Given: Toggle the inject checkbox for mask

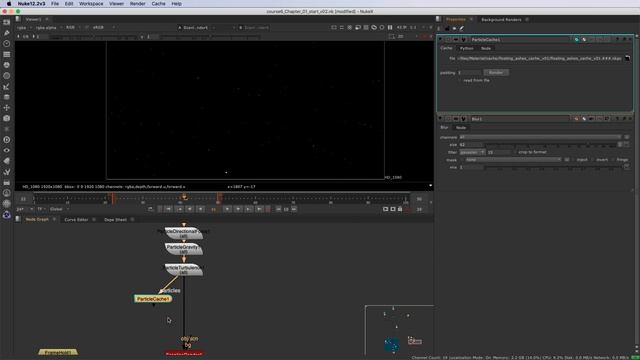Looking at the screenshot, I should pyautogui.click(x=573, y=160).
